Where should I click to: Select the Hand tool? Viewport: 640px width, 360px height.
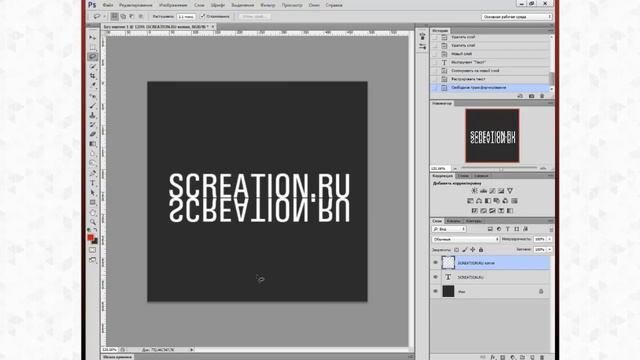point(93,213)
